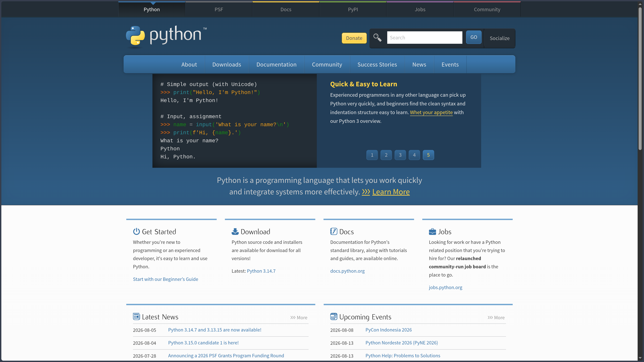Image resolution: width=644 pixels, height=362 pixels.
Task: Open the Community main navigation menu
Action: click(327, 65)
